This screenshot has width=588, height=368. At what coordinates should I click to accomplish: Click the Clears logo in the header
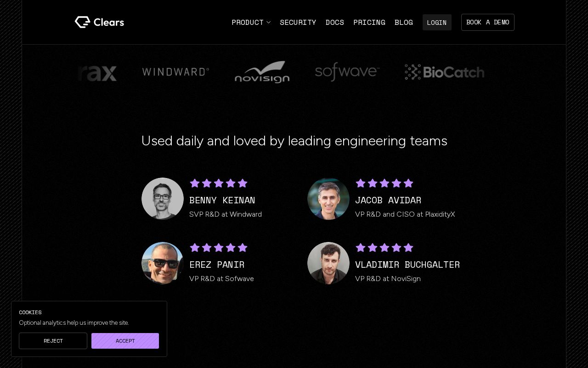click(99, 22)
